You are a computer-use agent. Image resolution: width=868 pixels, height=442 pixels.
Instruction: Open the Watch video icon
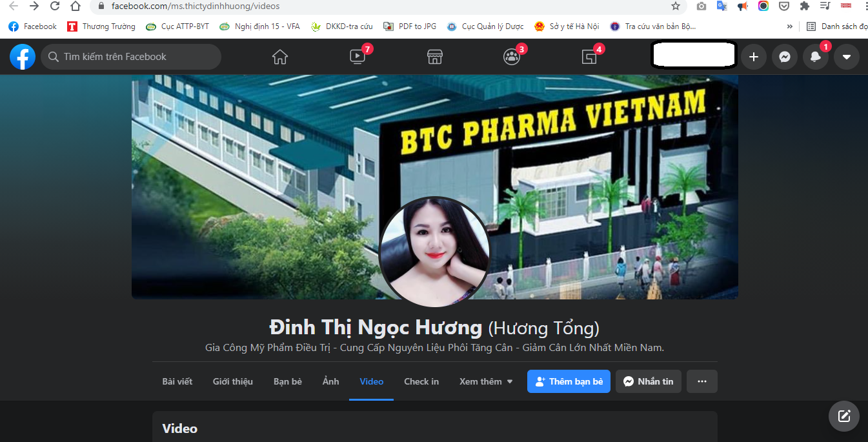click(x=358, y=57)
